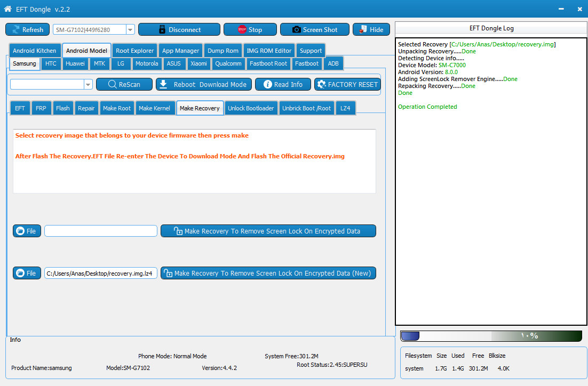The image size is (588, 386).
Task: Click the orange recovery instructions text box
Action: coord(194,161)
